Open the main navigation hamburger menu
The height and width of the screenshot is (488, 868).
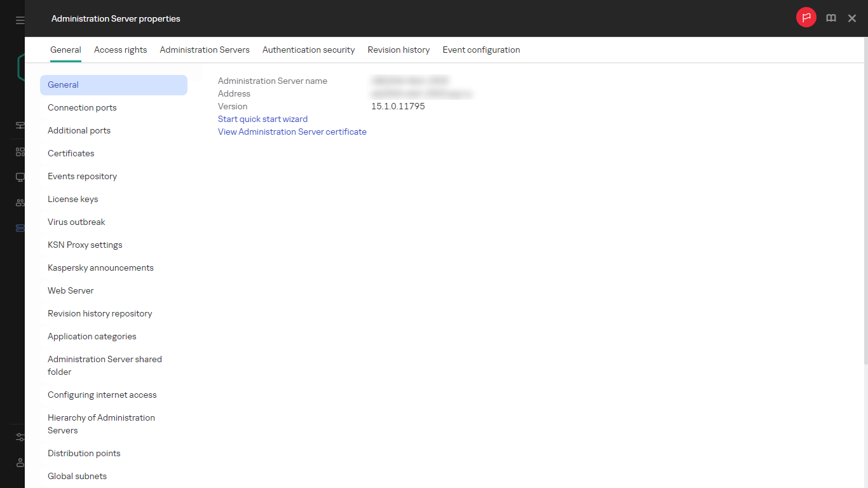[19, 18]
